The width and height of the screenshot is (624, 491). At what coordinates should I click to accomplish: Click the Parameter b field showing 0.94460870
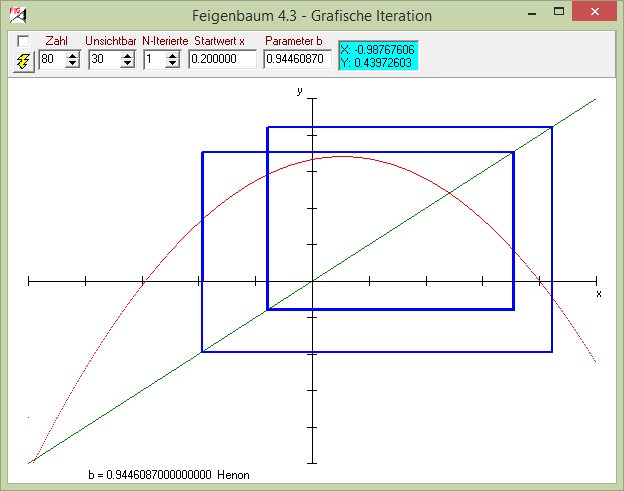(297, 59)
